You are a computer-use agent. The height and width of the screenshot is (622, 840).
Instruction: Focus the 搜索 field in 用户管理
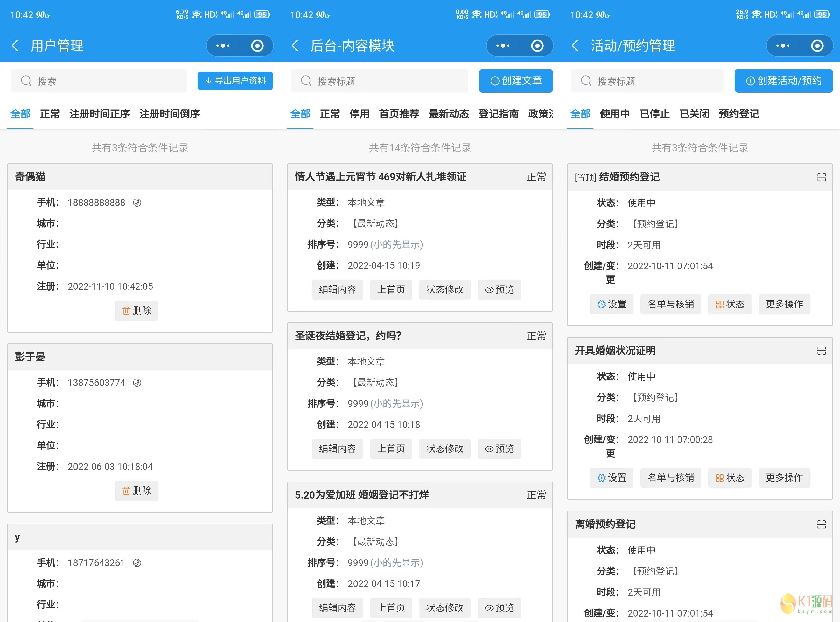click(x=99, y=81)
